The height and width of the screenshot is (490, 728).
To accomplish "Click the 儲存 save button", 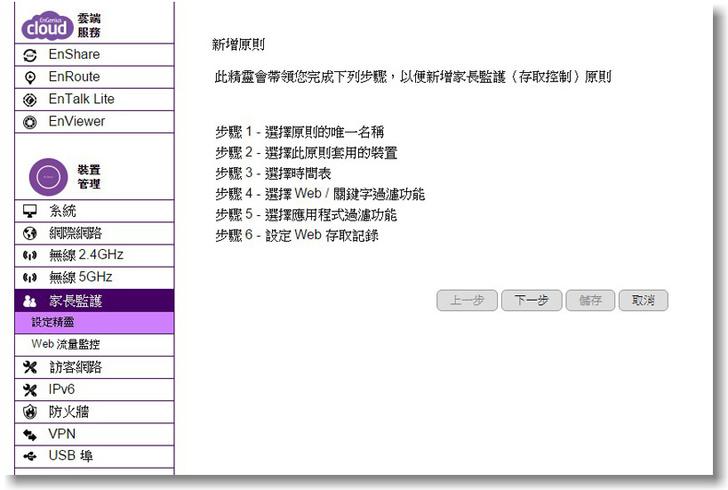I will coord(590,301).
